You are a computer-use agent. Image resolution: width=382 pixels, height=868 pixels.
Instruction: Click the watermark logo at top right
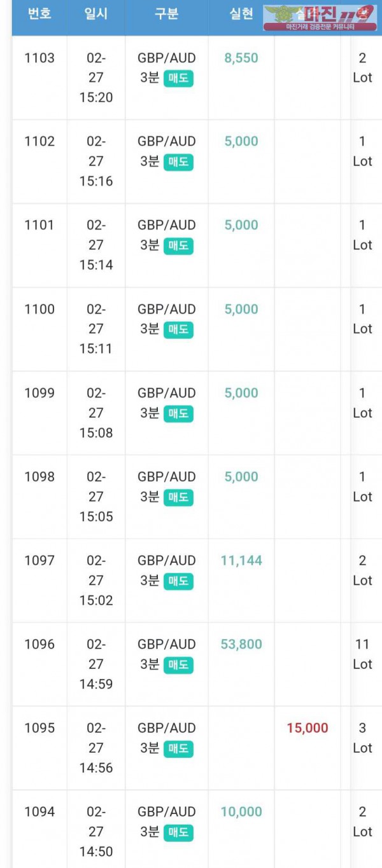point(320,18)
